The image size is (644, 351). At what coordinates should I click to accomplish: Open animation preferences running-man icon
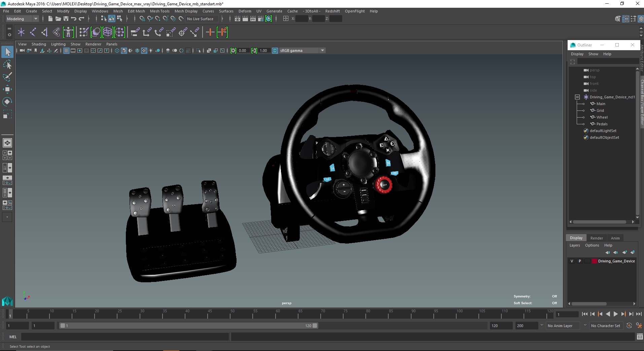click(x=639, y=326)
